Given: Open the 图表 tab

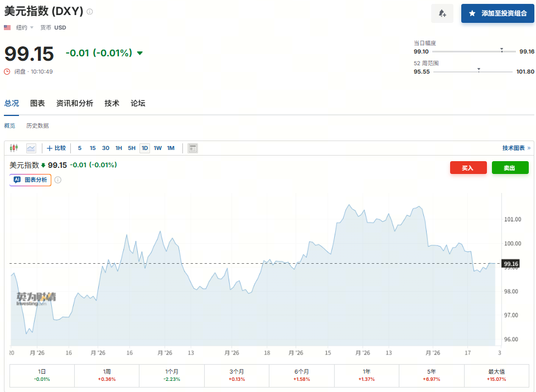Looking at the screenshot, I should [37, 103].
